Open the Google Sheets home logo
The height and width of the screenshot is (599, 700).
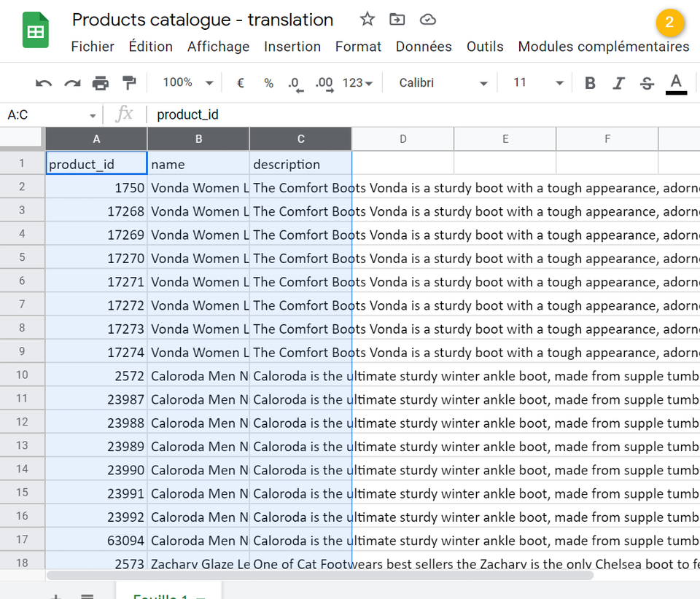click(35, 30)
